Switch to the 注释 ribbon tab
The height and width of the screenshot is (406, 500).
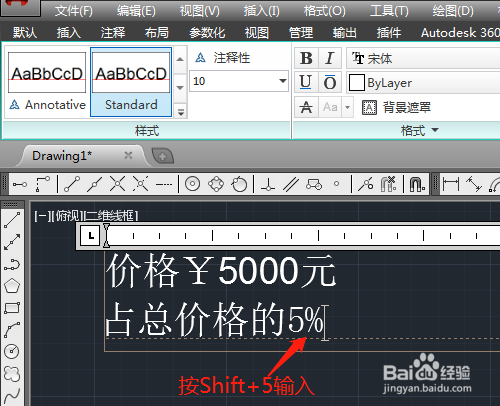point(113,33)
